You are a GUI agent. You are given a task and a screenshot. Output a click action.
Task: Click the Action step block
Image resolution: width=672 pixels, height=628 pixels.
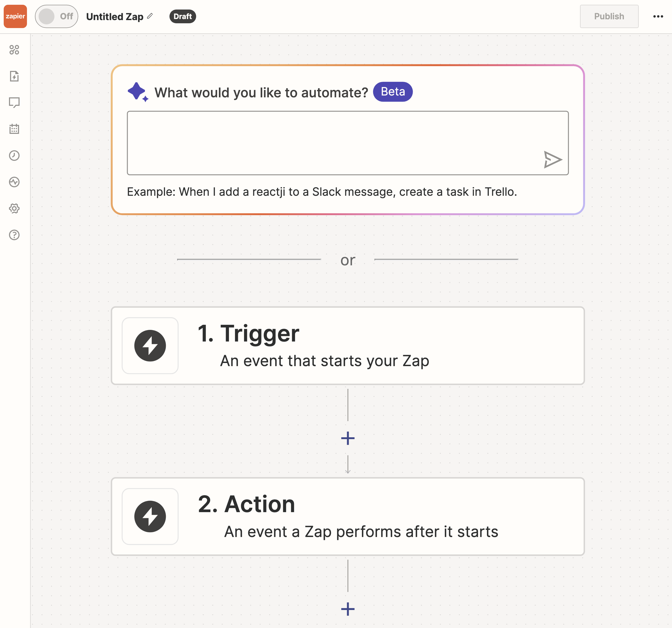(347, 516)
